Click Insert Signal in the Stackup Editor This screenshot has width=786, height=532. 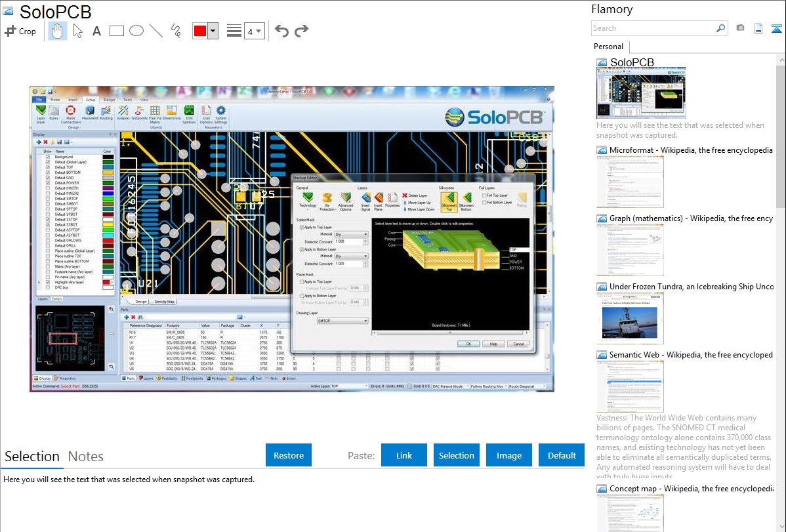pyautogui.click(x=365, y=201)
